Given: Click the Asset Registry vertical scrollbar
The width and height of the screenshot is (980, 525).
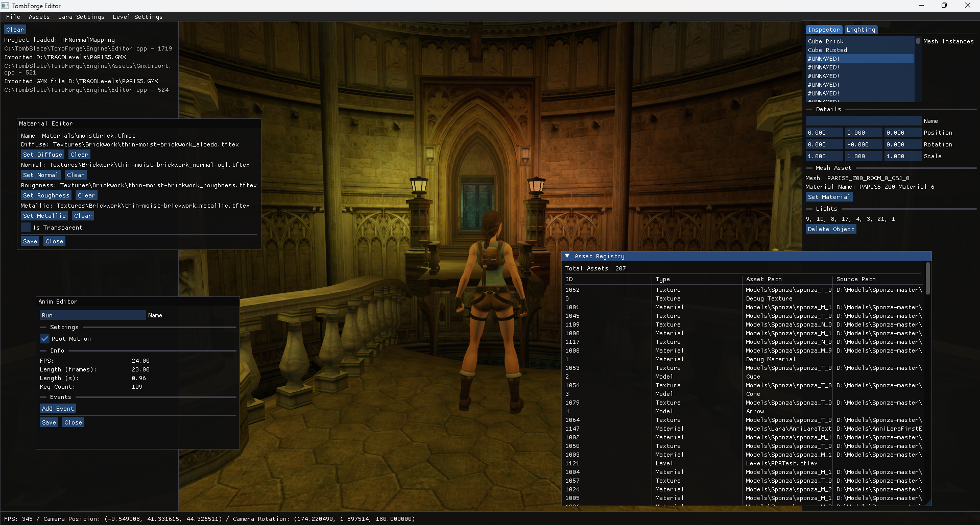Looking at the screenshot, I should tap(927, 279).
